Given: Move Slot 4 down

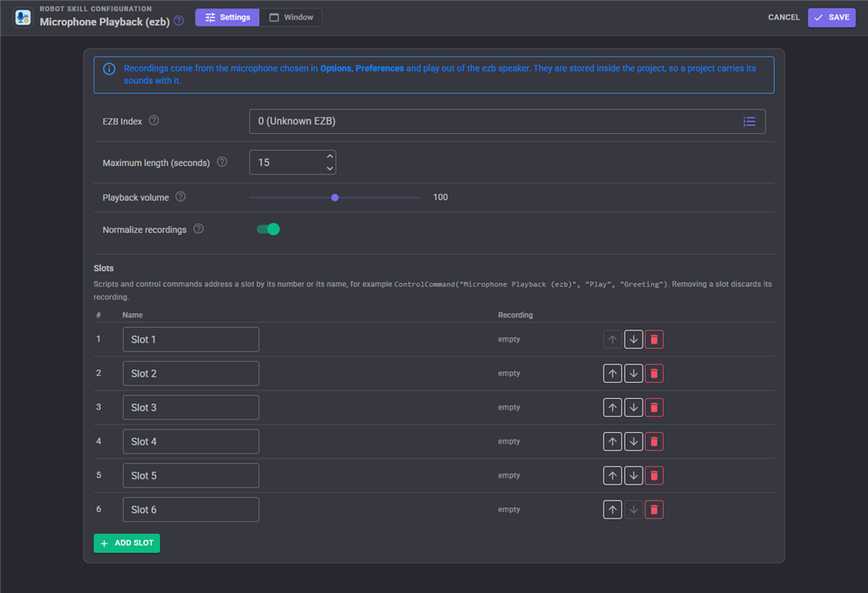Looking at the screenshot, I should tap(633, 441).
